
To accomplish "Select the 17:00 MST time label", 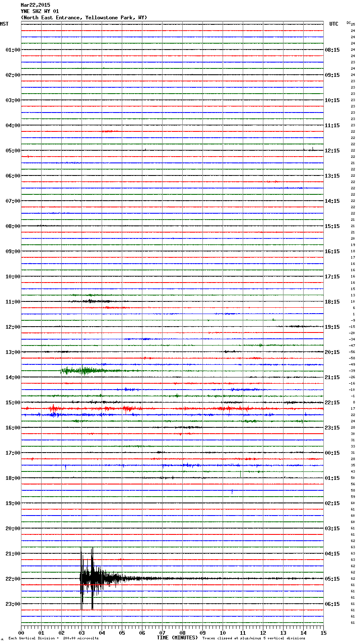I will 13,453.
